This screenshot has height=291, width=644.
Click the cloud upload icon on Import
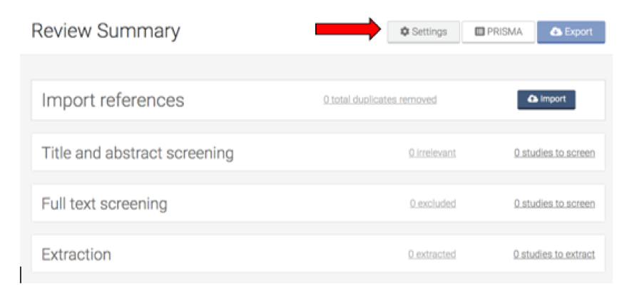click(533, 99)
